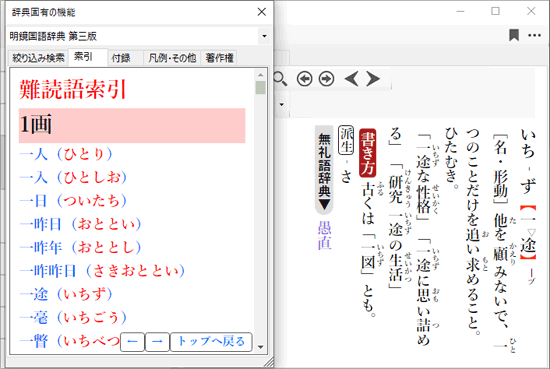The width and height of the screenshot is (550, 369).
Task: Click the 書き方 red label
Action: [368, 153]
